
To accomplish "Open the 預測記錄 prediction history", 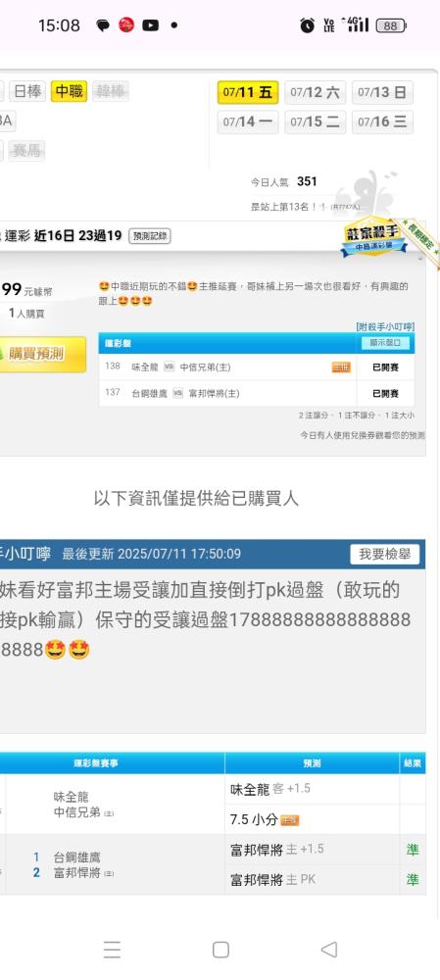I will (150, 236).
